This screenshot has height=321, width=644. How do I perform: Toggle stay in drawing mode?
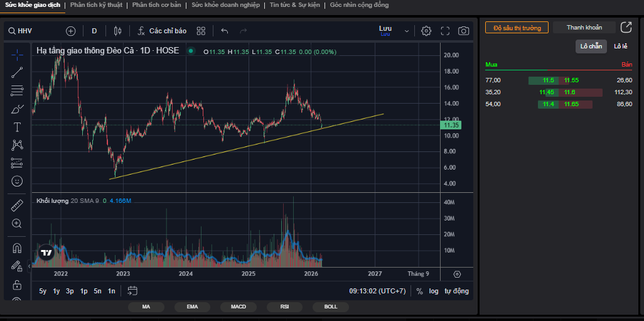point(17,266)
